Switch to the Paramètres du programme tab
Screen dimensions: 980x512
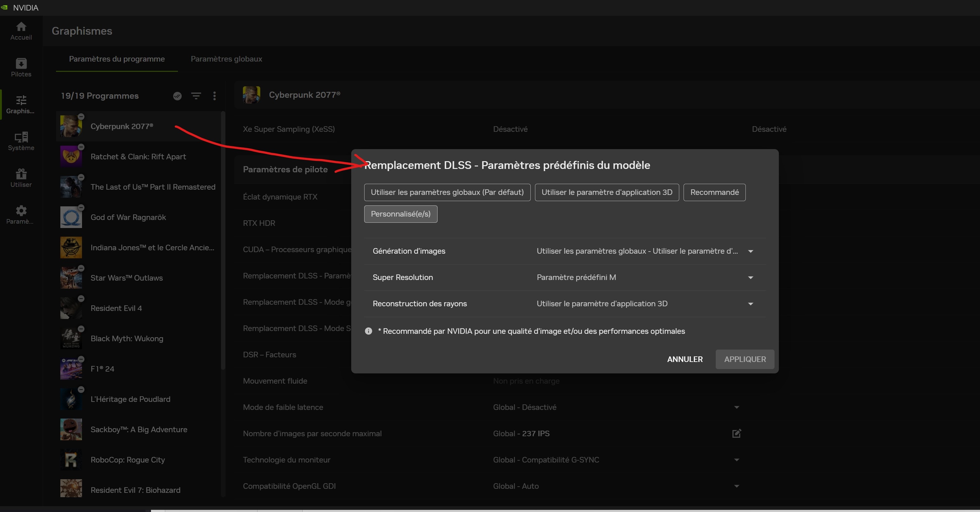[x=117, y=59]
